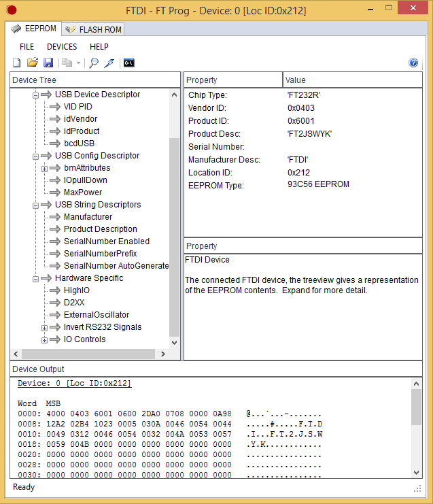Click the Value column header
The height and width of the screenshot is (504, 433).
click(x=352, y=80)
